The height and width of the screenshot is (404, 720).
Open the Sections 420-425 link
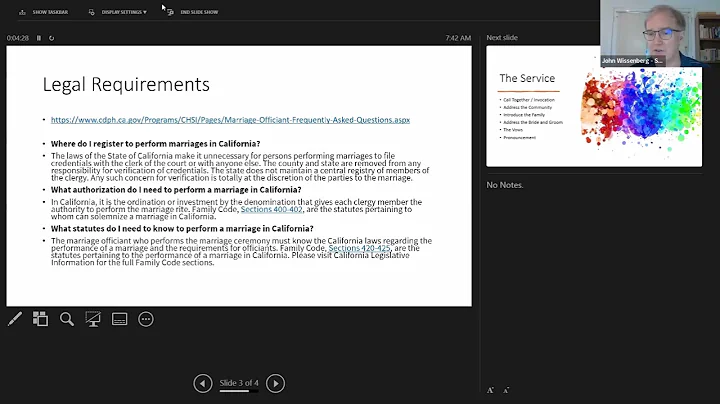pos(359,248)
